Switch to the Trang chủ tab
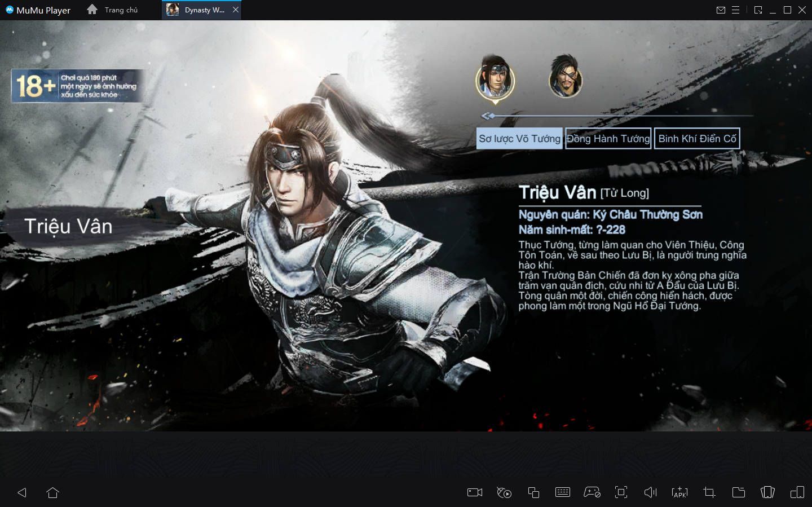This screenshot has height=507, width=812. (x=113, y=10)
